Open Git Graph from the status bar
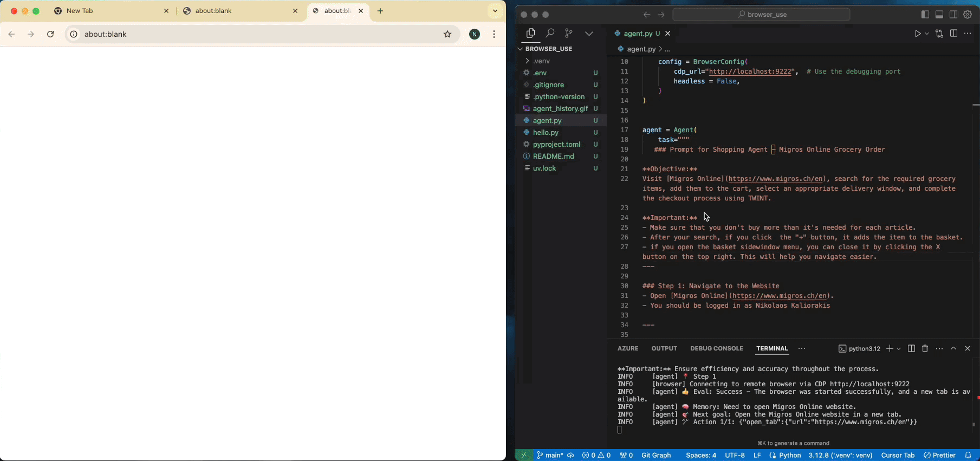980x461 pixels. (656, 455)
